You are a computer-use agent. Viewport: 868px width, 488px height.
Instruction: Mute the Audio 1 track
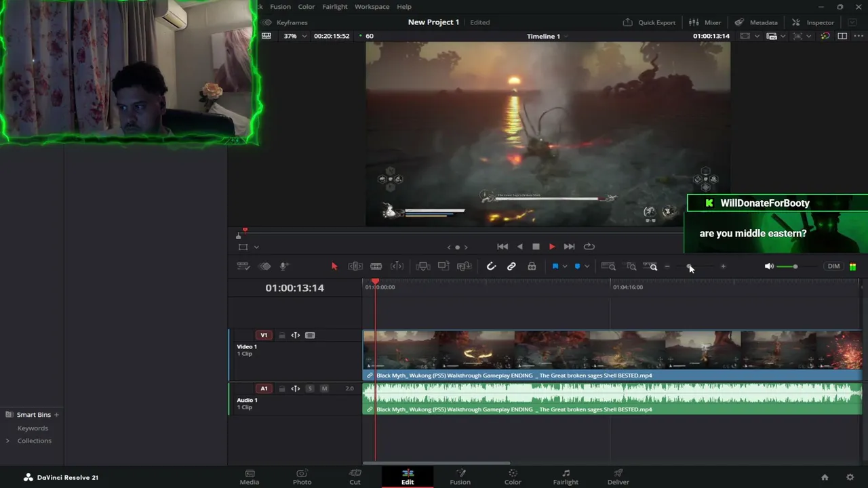click(324, 388)
